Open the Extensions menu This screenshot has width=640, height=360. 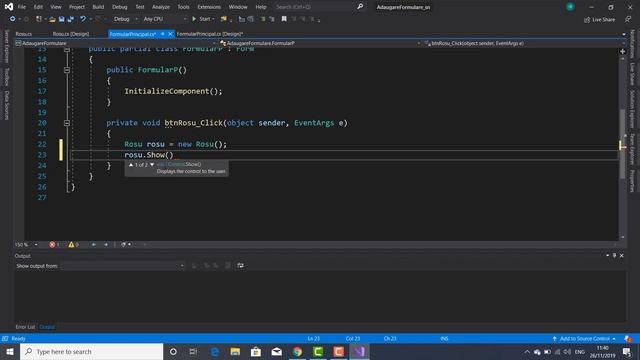click(x=209, y=7)
